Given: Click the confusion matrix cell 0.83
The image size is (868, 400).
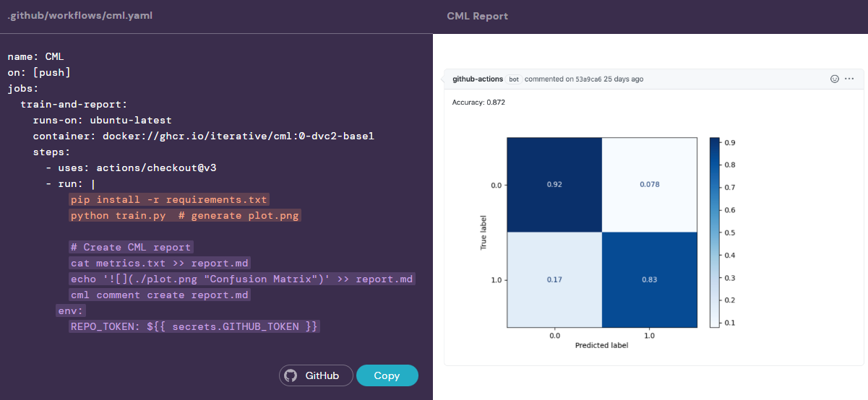Looking at the screenshot, I should point(650,279).
